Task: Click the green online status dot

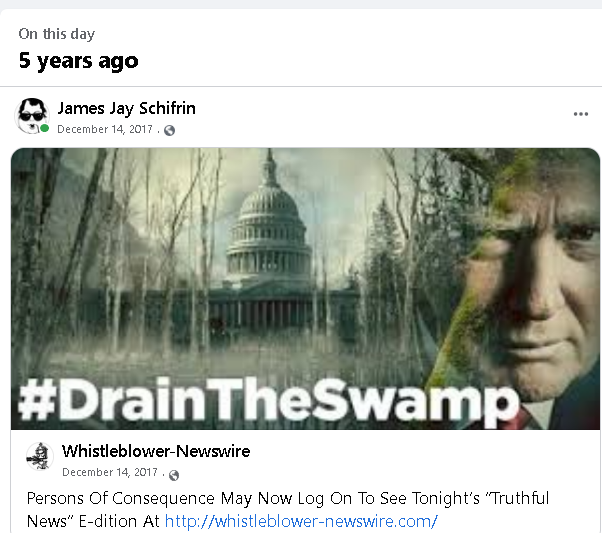Action: tap(45, 128)
